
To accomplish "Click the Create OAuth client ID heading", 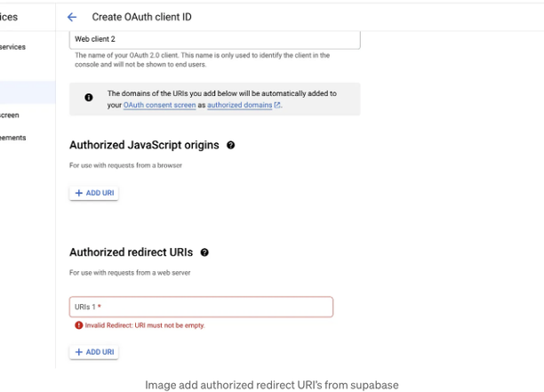I will pyautogui.click(x=141, y=17).
